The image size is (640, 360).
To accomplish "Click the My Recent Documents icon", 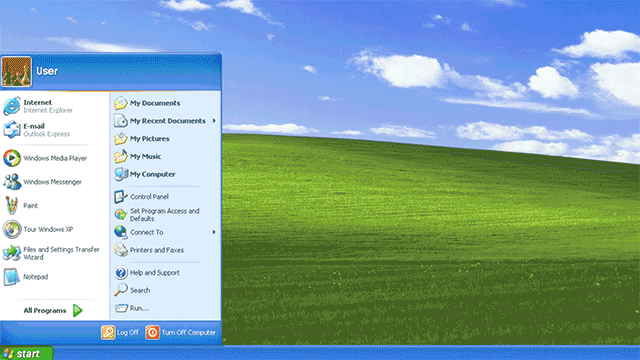I will 121,121.
